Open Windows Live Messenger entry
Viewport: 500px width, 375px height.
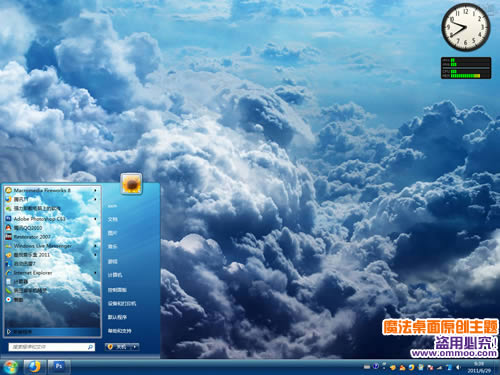click(x=52, y=246)
